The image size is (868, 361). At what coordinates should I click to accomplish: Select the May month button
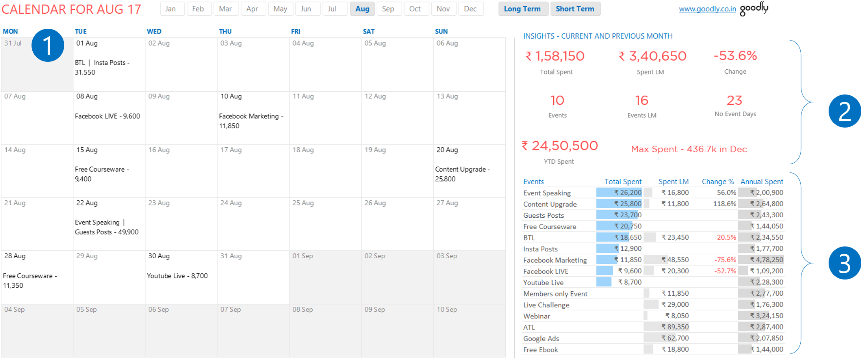280,8
